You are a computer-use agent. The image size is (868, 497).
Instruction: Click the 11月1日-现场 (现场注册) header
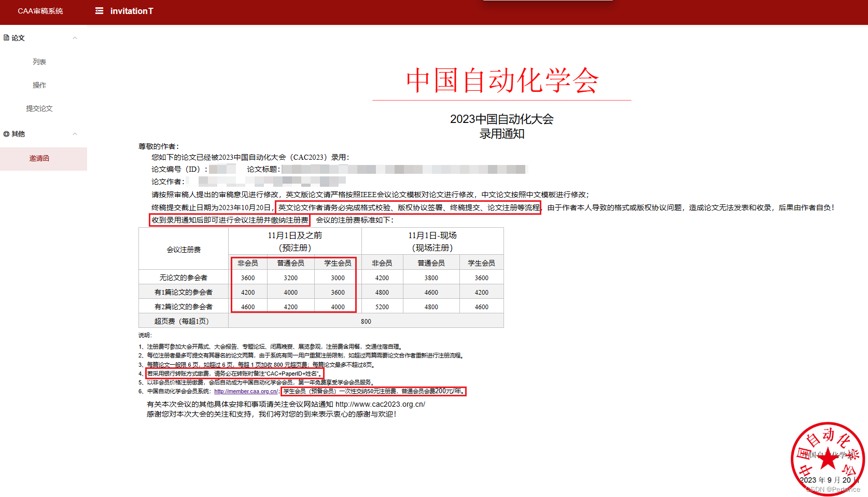(432, 241)
